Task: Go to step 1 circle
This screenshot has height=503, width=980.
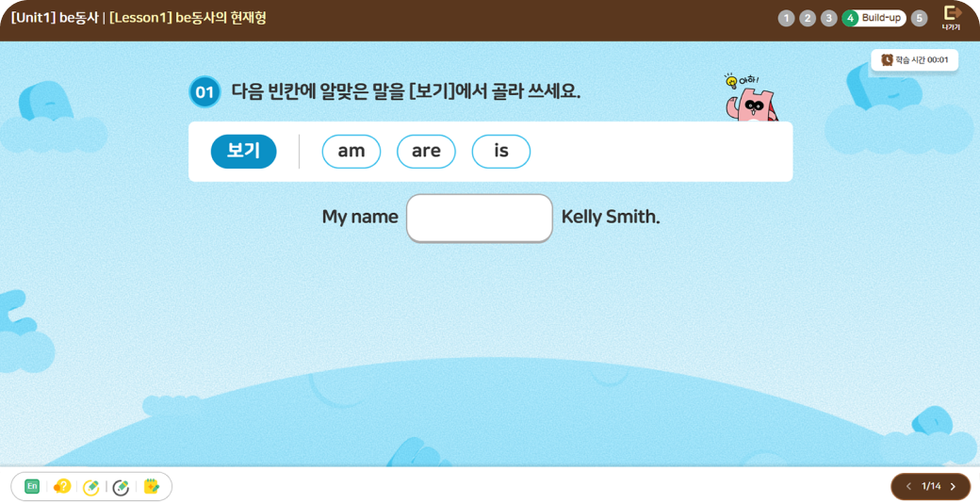Action: tap(786, 18)
